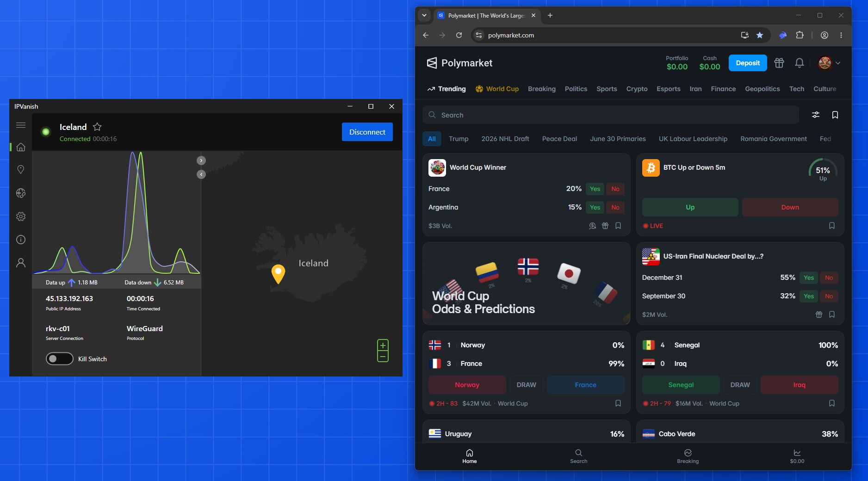
Task: Expand IPVanish stats panel right arrow
Action: tap(201, 160)
